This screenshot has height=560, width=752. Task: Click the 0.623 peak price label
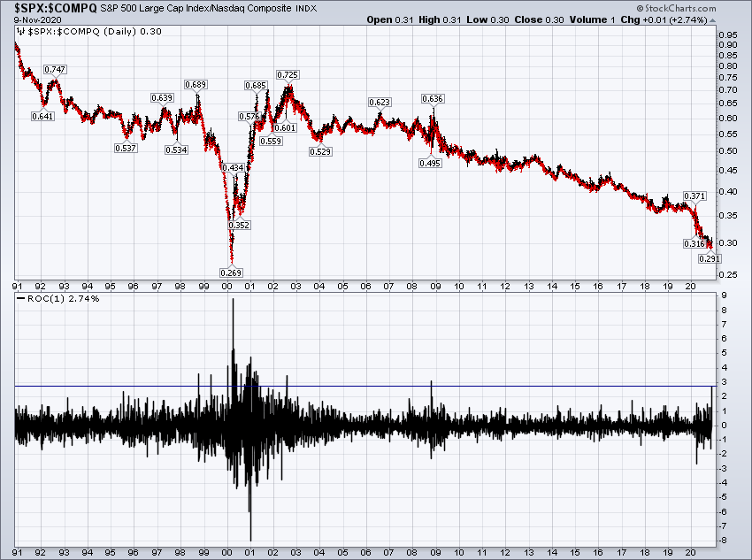coord(380,102)
